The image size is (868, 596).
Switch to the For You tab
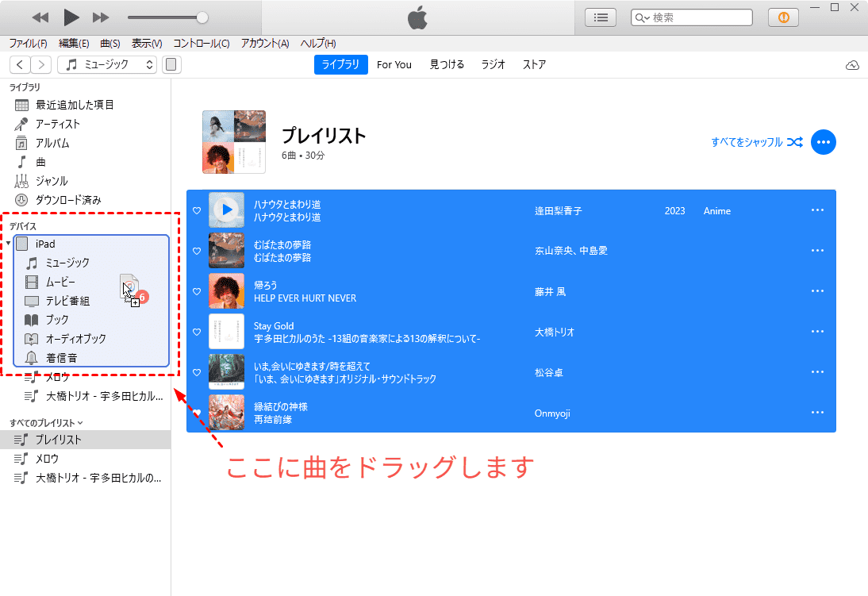394,65
